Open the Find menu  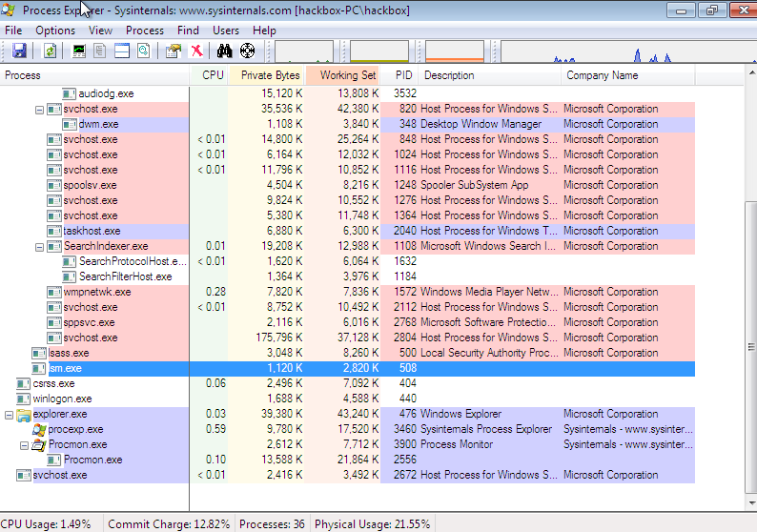(x=188, y=31)
